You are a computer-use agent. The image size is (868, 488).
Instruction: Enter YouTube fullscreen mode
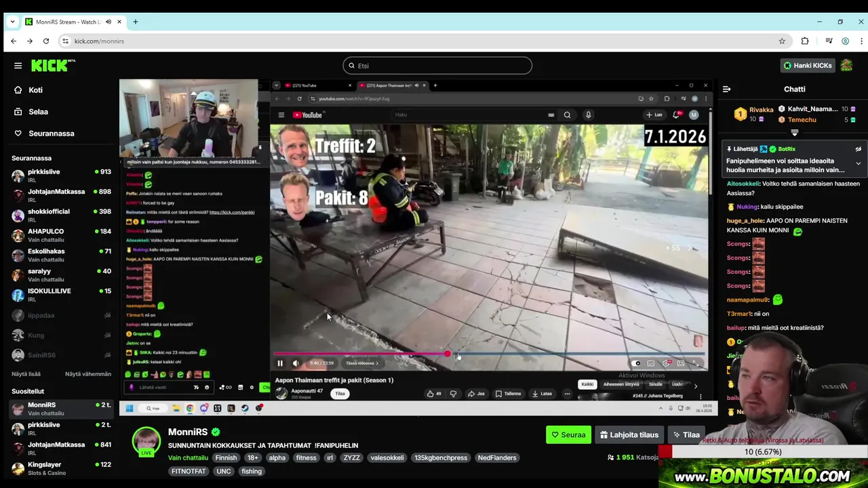pos(696,363)
